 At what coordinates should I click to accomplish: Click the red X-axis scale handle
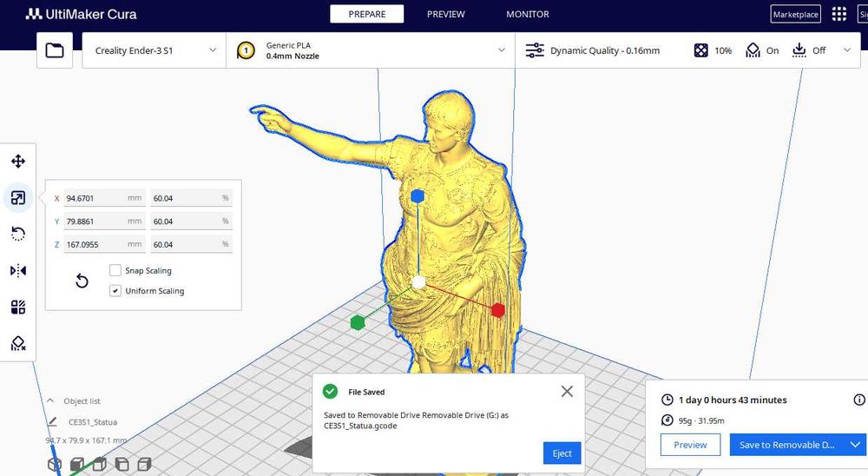[498, 310]
